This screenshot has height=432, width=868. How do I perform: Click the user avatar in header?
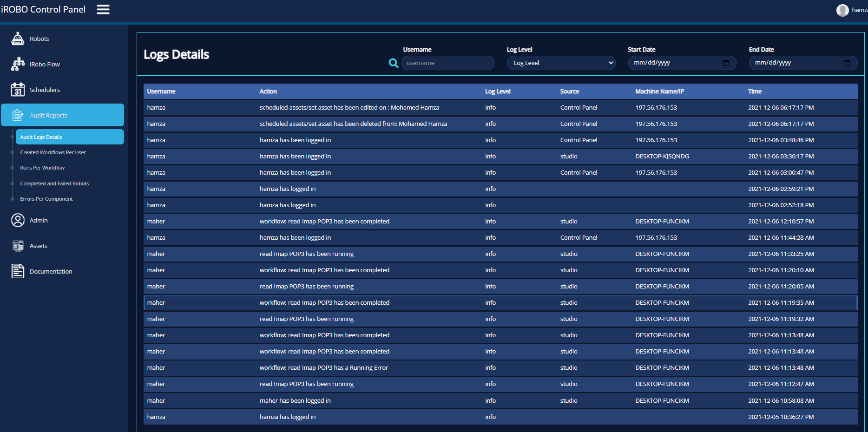842,10
